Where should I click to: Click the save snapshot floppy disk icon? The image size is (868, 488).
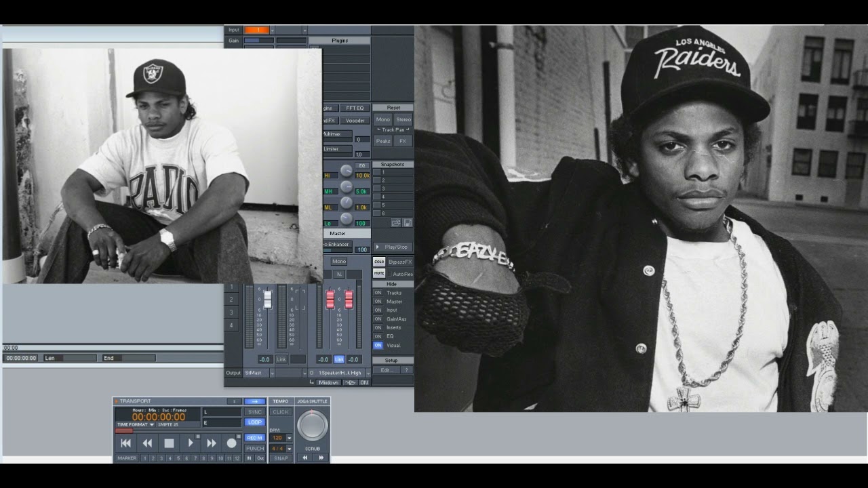click(x=408, y=222)
